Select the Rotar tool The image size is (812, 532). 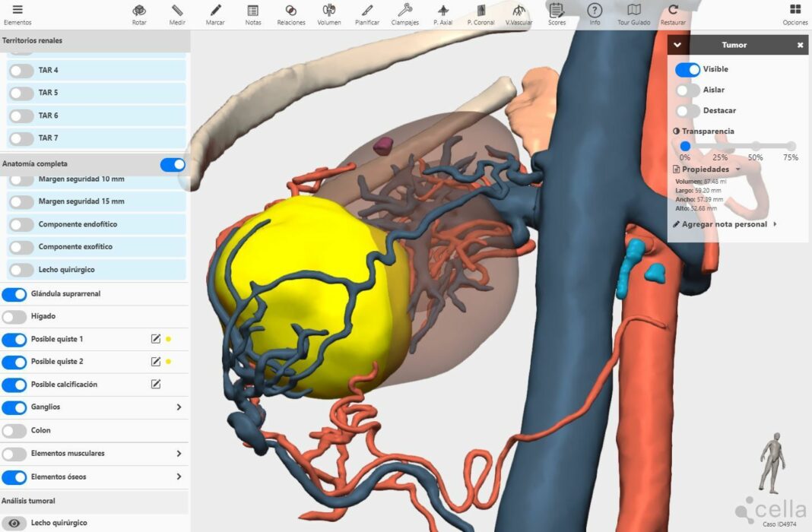[x=139, y=13]
